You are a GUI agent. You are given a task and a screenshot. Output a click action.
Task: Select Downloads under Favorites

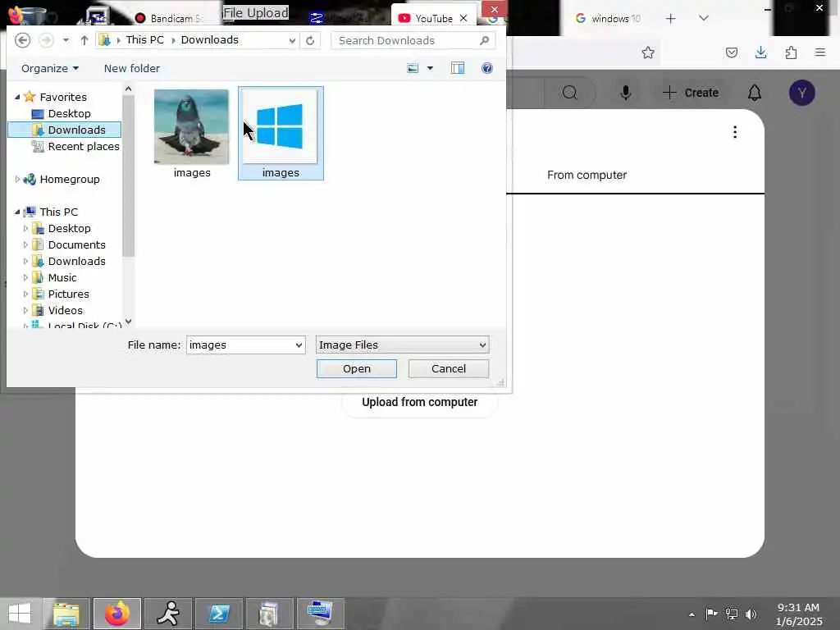65,130
